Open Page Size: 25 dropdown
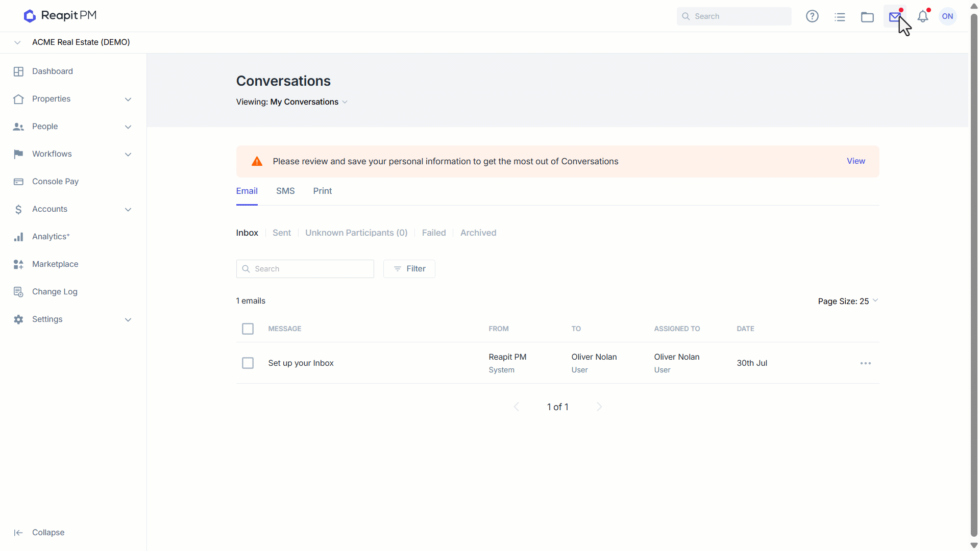Image resolution: width=980 pixels, height=551 pixels. (848, 301)
